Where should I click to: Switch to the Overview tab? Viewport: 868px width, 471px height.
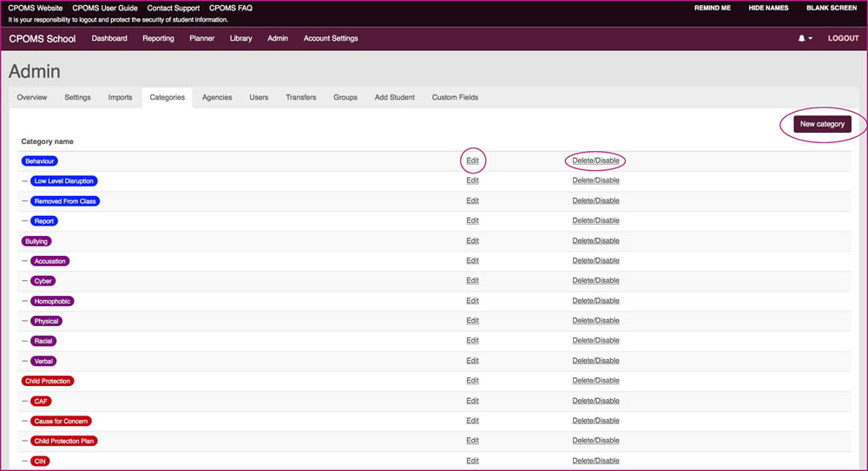[32, 97]
